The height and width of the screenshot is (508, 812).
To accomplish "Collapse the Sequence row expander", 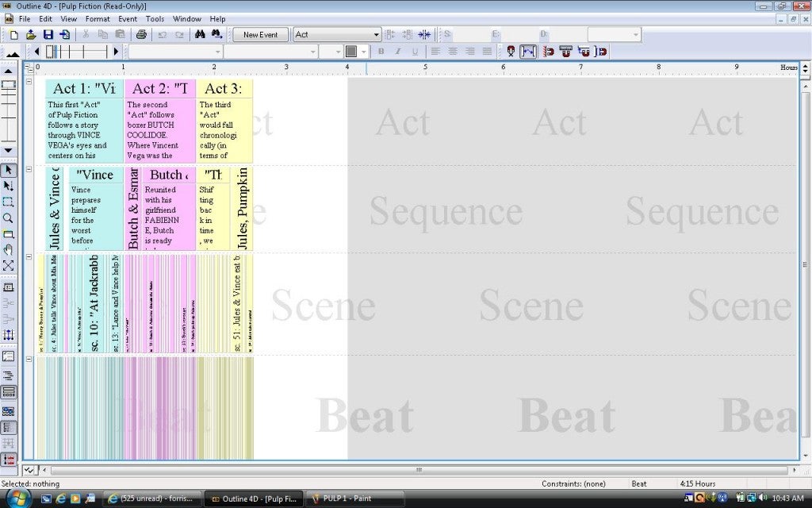I will click(29, 169).
